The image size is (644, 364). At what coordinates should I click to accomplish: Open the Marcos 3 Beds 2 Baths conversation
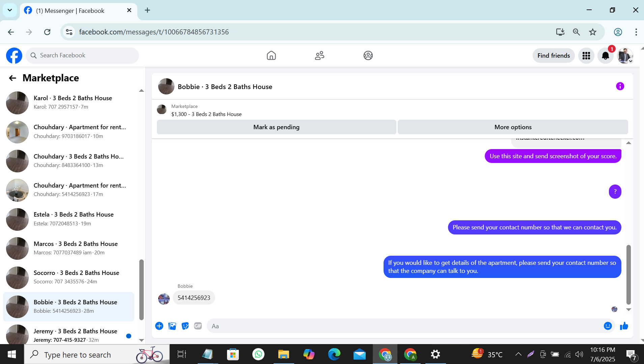(69, 248)
